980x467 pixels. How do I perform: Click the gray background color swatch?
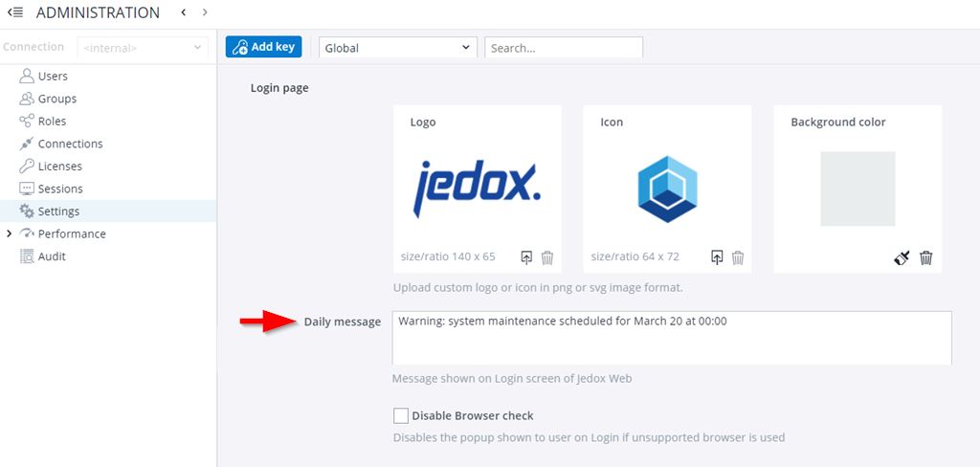(x=857, y=189)
